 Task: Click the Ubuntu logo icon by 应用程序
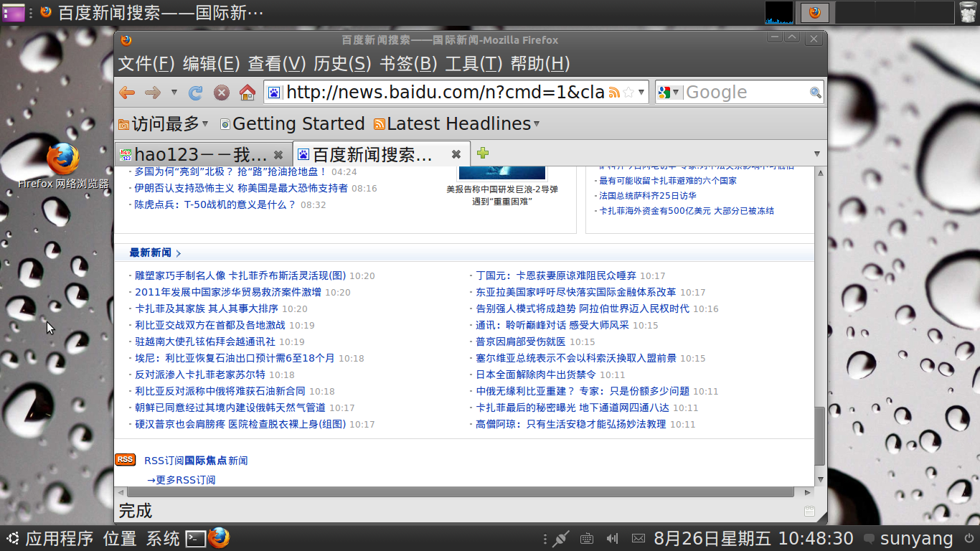pos(13,538)
